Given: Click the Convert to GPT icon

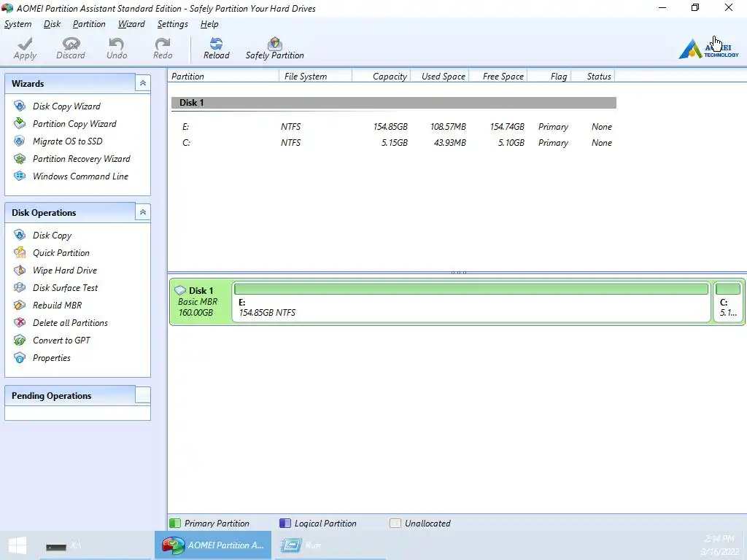Looking at the screenshot, I should [x=20, y=341].
